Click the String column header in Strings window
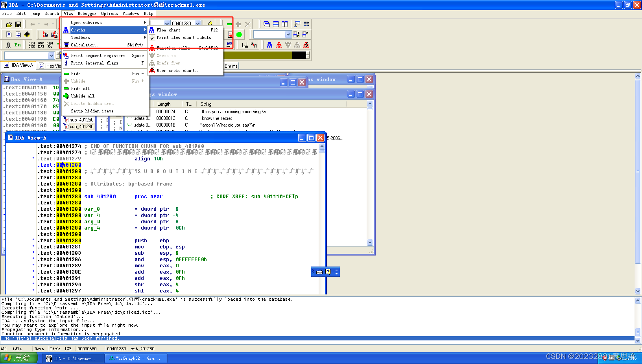 [x=271, y=104]
